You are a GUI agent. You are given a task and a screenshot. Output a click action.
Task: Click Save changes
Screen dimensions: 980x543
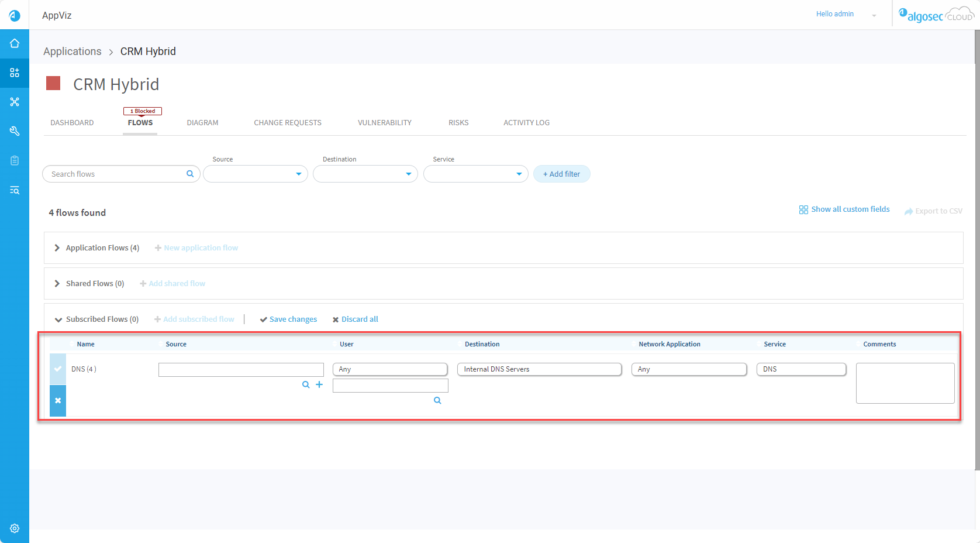tap(289, 319)
